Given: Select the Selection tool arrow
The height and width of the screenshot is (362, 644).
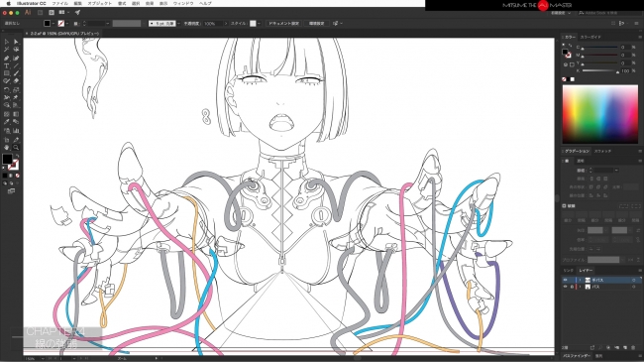Looking at the screenshot, I should click(x=7, y=42).
